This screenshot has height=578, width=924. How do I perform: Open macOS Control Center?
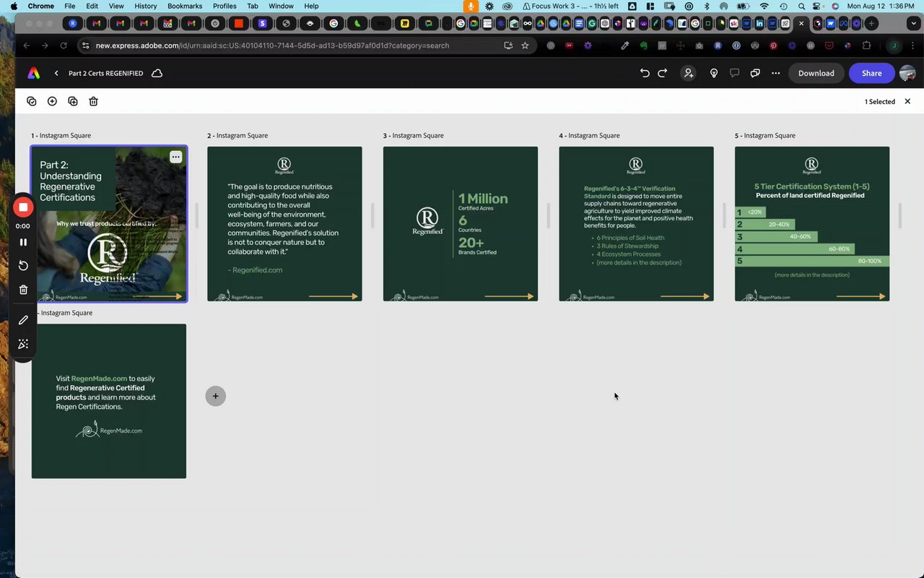(x=818, y=6)
